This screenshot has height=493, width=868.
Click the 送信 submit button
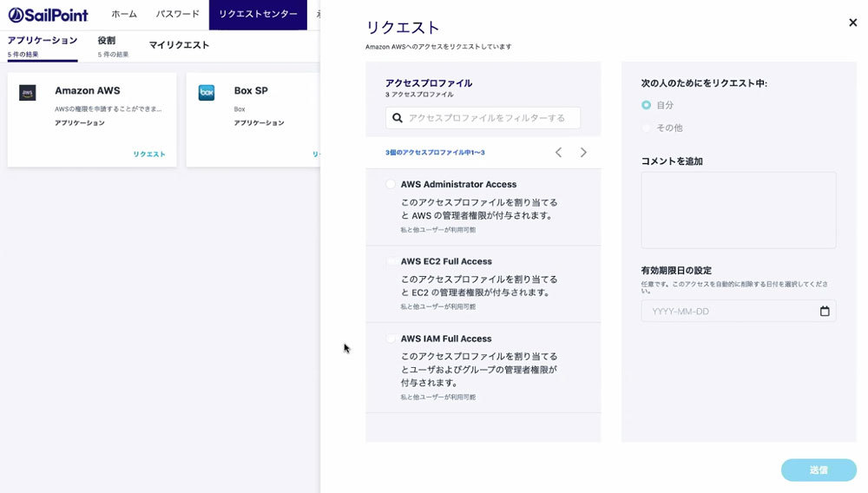point(818,470)
